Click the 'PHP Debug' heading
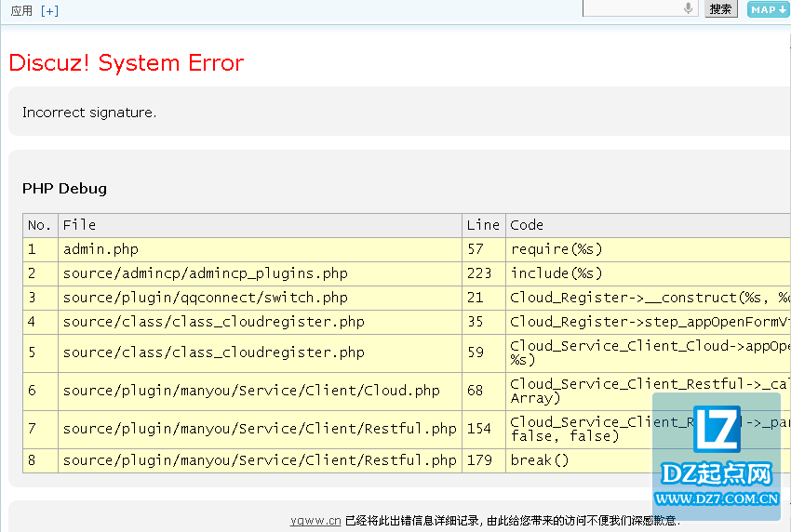Viewport: 791px width, 532px height. point(64,189)
